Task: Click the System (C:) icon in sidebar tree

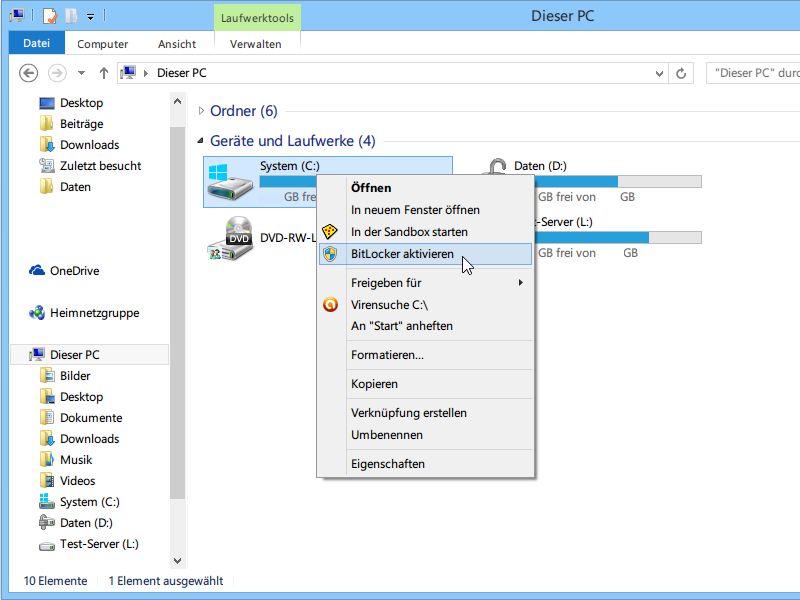Action: tap(47, 502)
